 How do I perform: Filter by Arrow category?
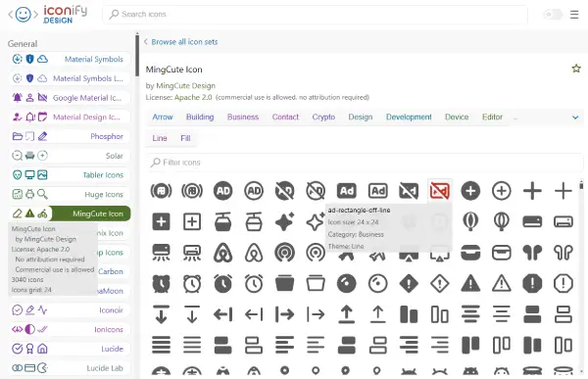tap(163, 117)
